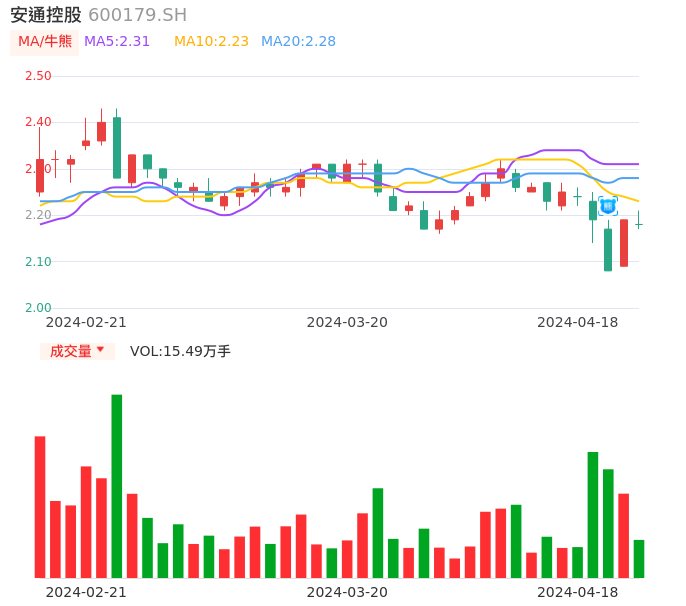The height and width of the screenshot is (606, 686).
Task: Open the 成交量 indicator dropdown
Action: (77, 351)
